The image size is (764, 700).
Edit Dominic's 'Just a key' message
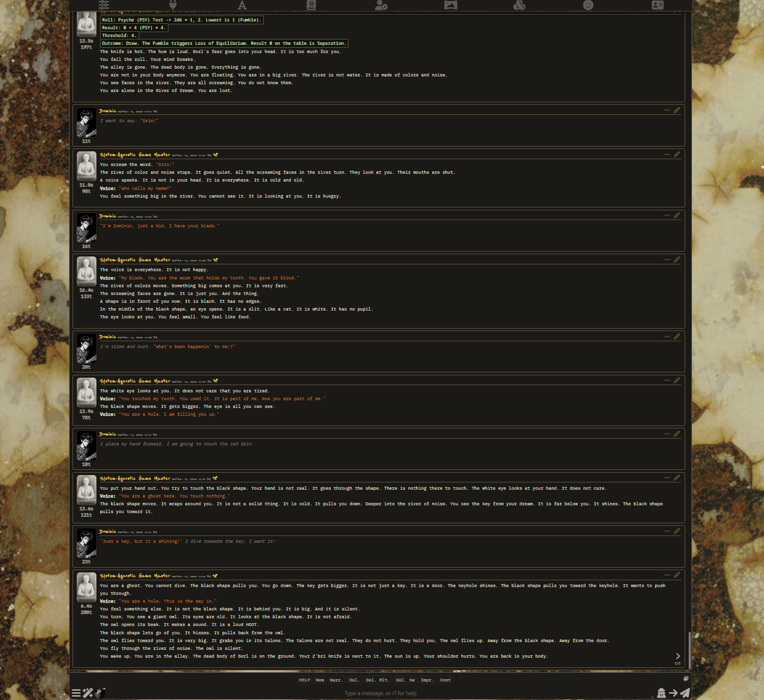pos(676,531)
